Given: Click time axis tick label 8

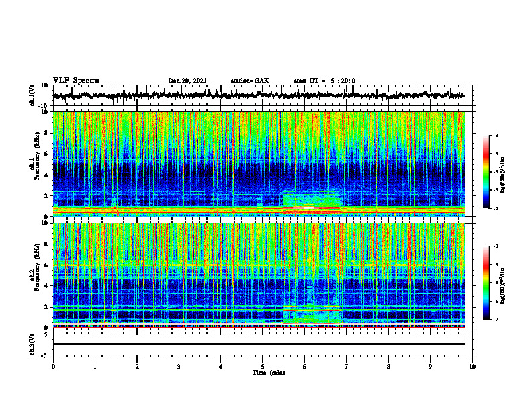Looking at the screenshot, I should click(388, 367).
